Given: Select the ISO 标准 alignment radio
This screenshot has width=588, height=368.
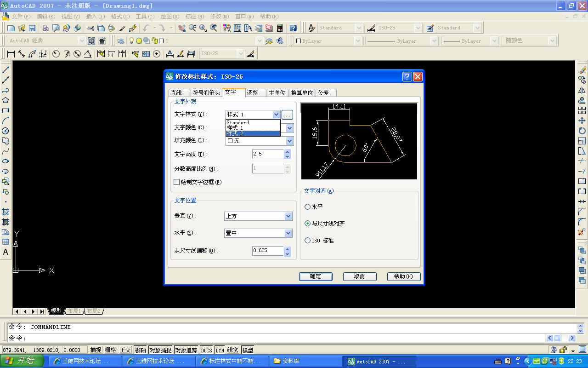Looking at the screenshot, I should tap(307, 241).
